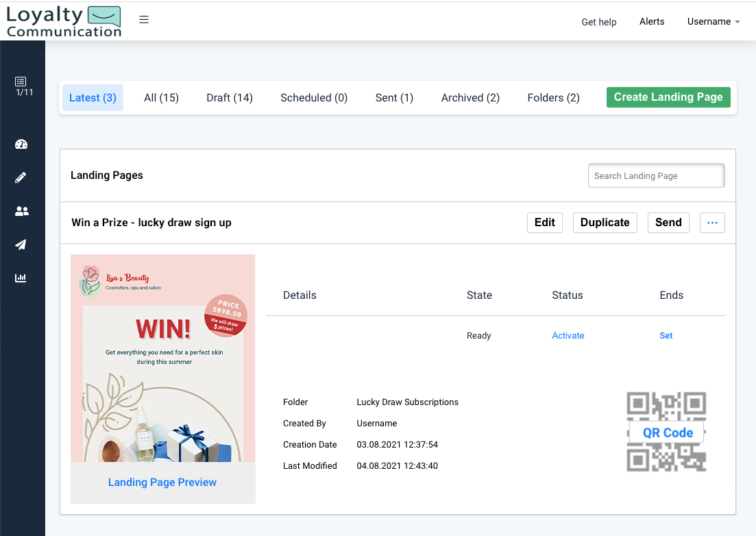Open the dashboard from the sidebar
The image size is (756, 536).
point(21,144)
